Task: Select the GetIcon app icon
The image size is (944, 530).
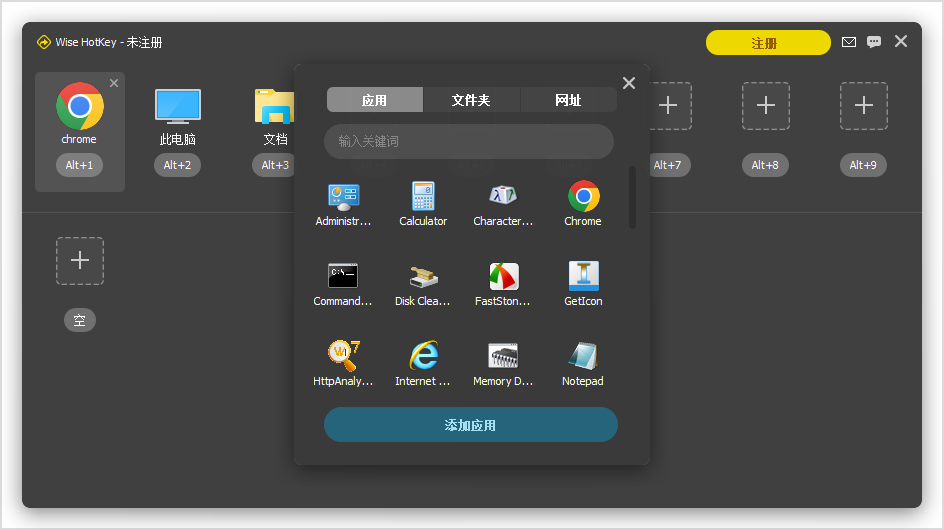Action: [x=583, y=276]
